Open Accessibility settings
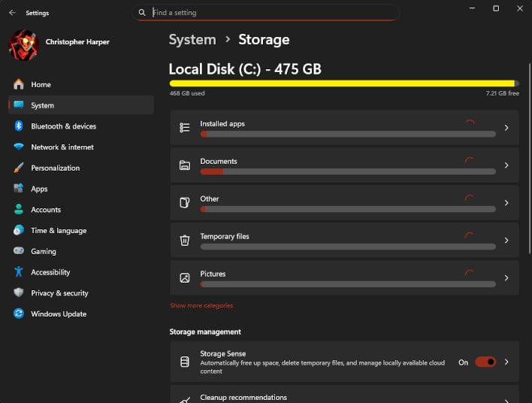 (81, 272)
